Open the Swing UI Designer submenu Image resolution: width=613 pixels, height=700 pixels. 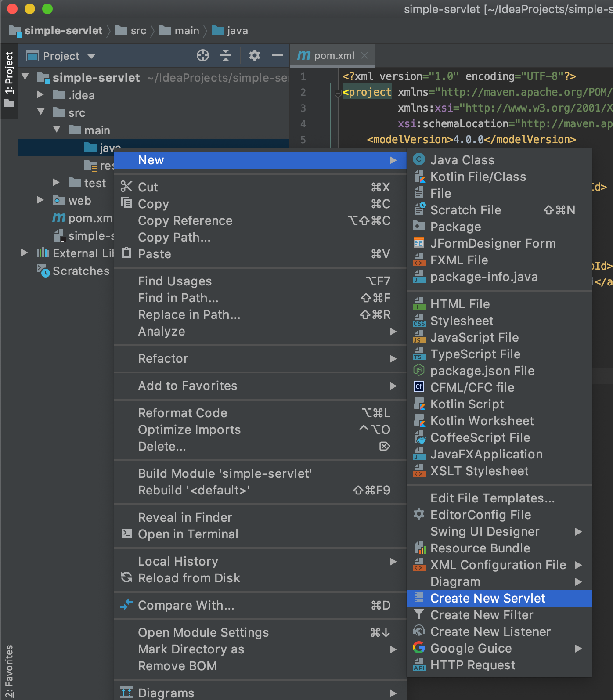pos(499,531)
